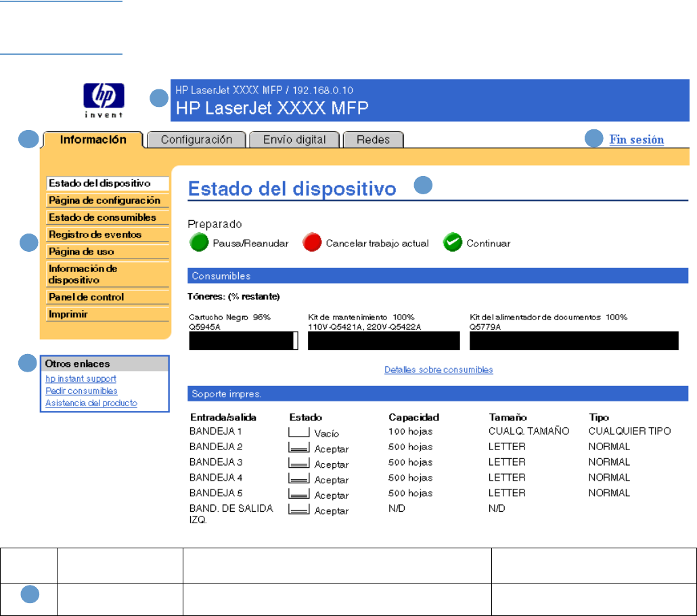This screenshot has height=616, width=697.
Task: Click the Entrada/salida column header
Action: 223,417
